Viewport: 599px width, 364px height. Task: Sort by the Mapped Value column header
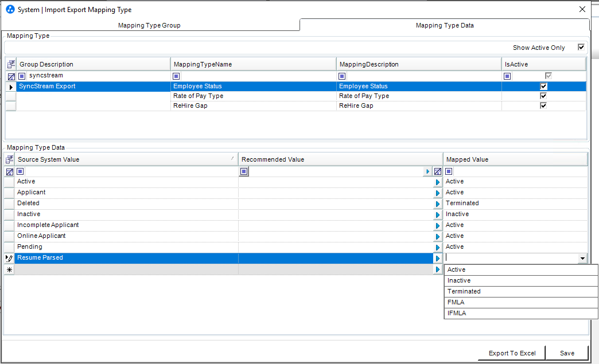click(515, 159)
